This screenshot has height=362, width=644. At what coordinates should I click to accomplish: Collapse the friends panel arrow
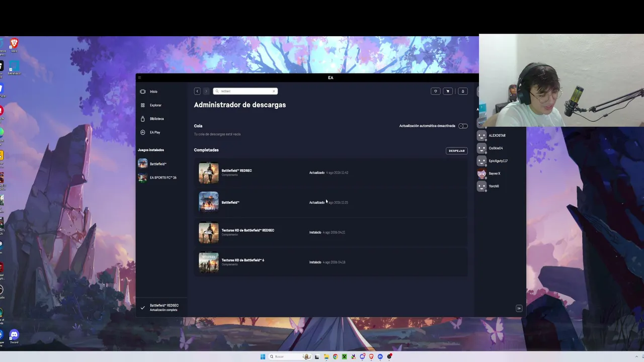[x=519, y=308]
